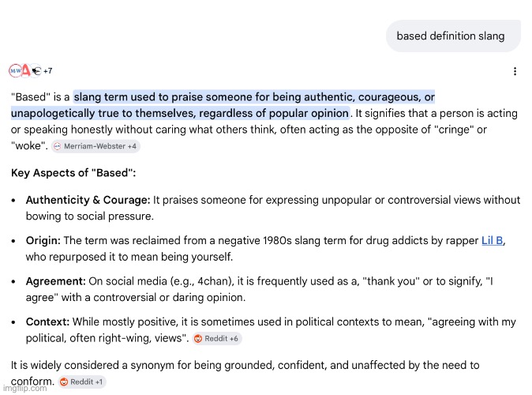The width and height of the screenshot is (532, 395).
Task: Click the "Context:" bullet label
Action: 47,322
